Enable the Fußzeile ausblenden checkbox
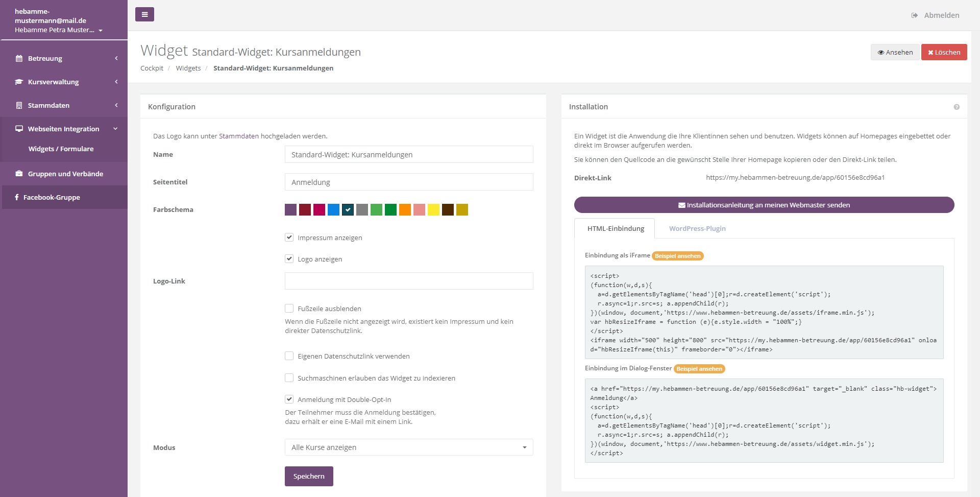 point(289,309)
